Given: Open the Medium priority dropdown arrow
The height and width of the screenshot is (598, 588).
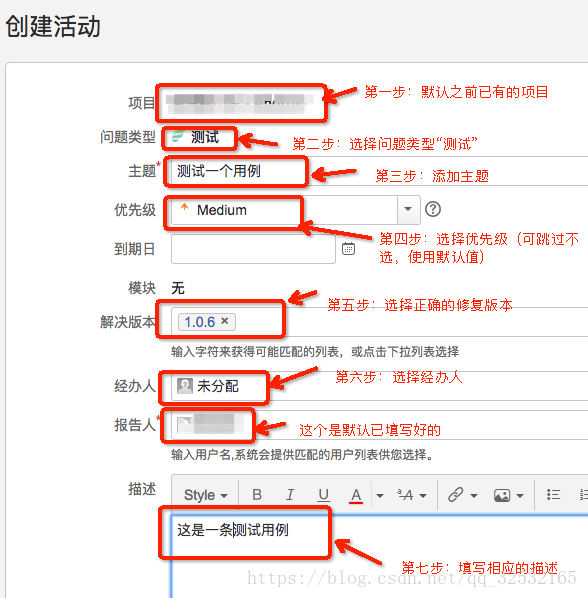Looking at the screenshot, I should [408, 209].
